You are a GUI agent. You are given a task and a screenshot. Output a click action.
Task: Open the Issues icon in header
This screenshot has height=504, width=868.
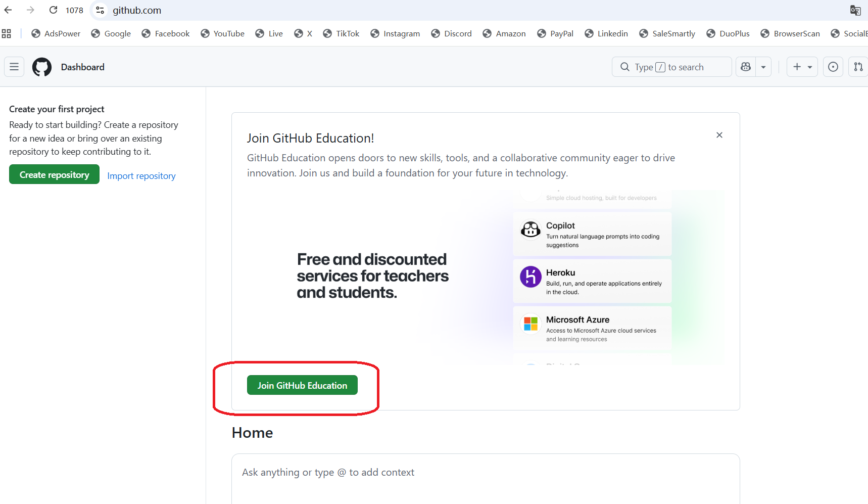tap(833, 67)
